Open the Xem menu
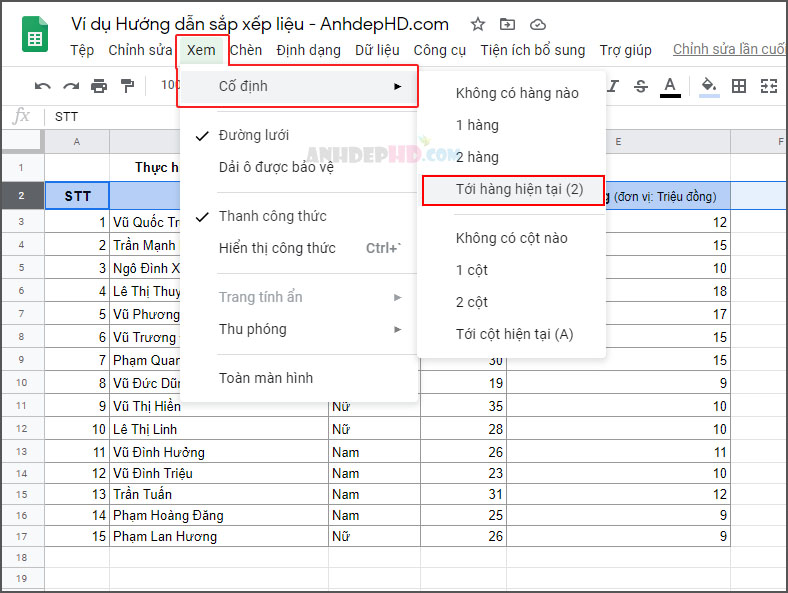Screen dimensions: 788x593 pyautogui.click(x=201, y=50)
